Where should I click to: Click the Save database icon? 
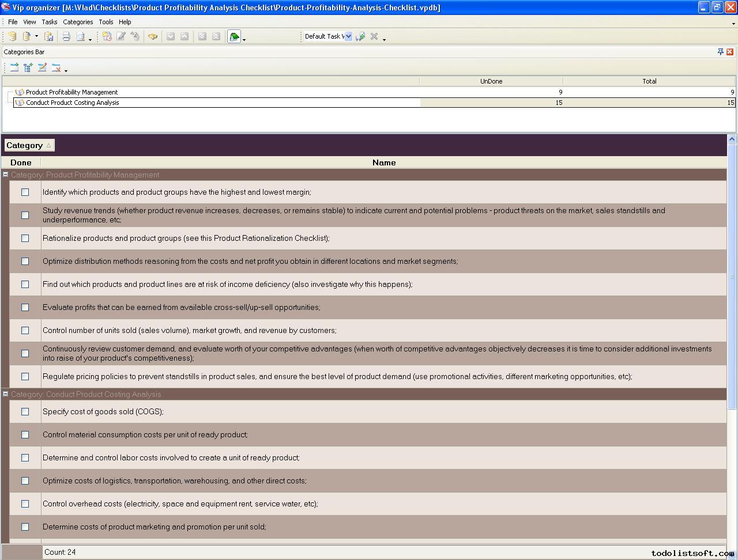coord(49,36)
